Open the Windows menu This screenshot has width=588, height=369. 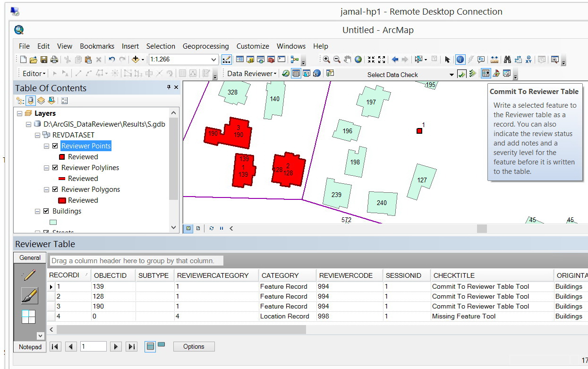(291, 46)
